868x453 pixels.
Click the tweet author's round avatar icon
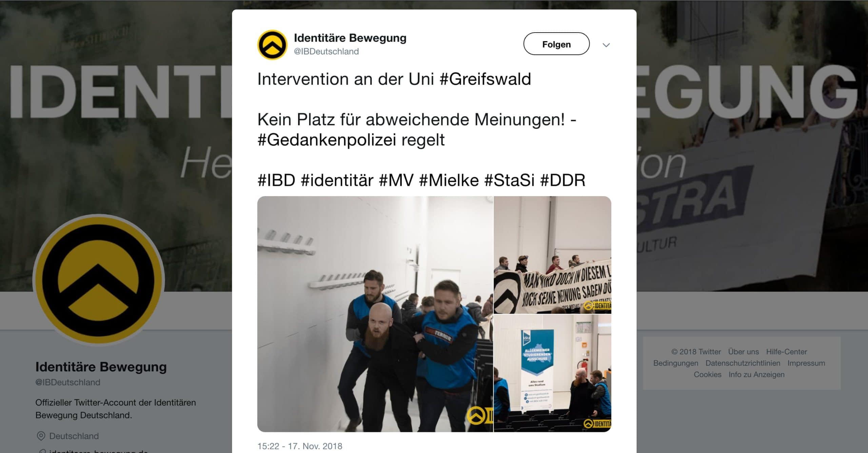pos(272,45)
